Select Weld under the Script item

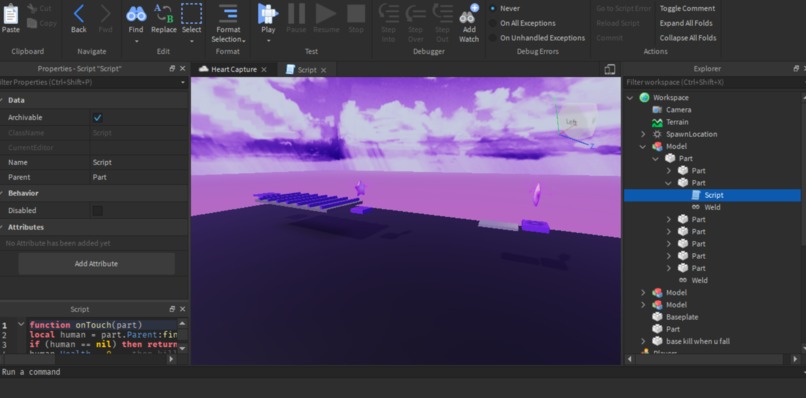pos(712,208)
